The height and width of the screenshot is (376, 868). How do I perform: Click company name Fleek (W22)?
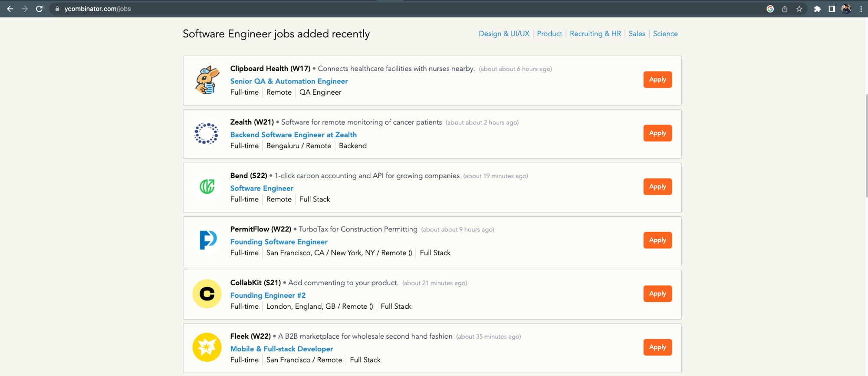click(250, 336)
